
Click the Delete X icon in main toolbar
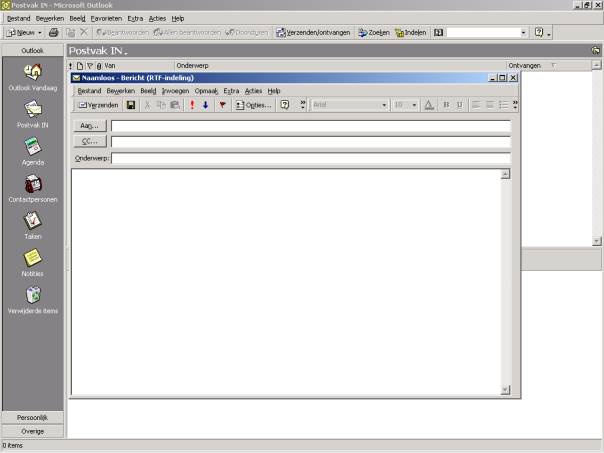(x=84, y=33)
